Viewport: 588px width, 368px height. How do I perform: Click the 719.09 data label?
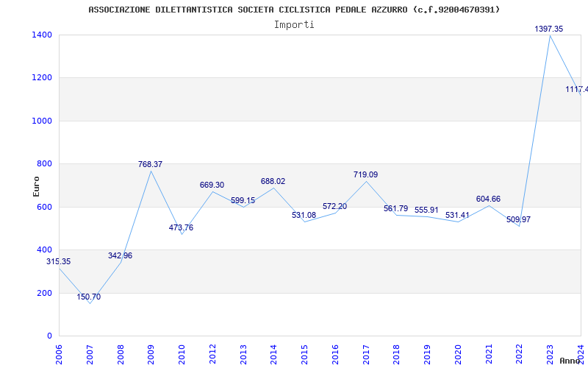pyautogui.click(x=365, y=174)
